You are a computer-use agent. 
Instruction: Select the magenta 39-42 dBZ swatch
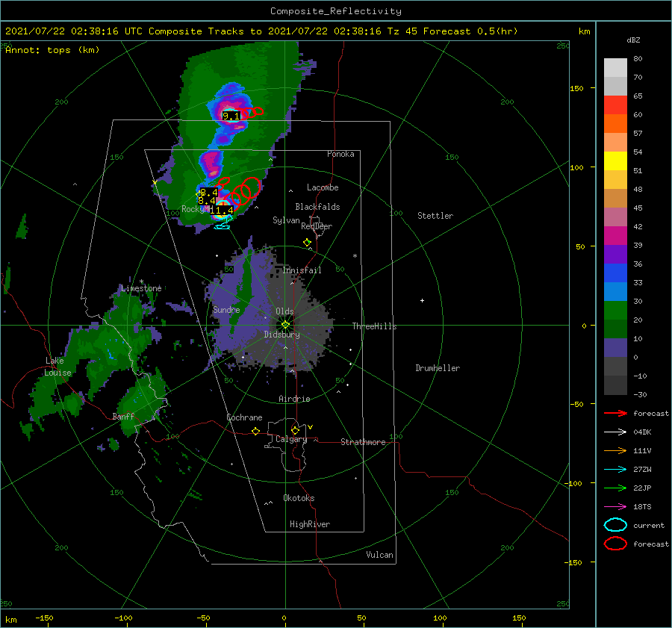click(615, 235)
